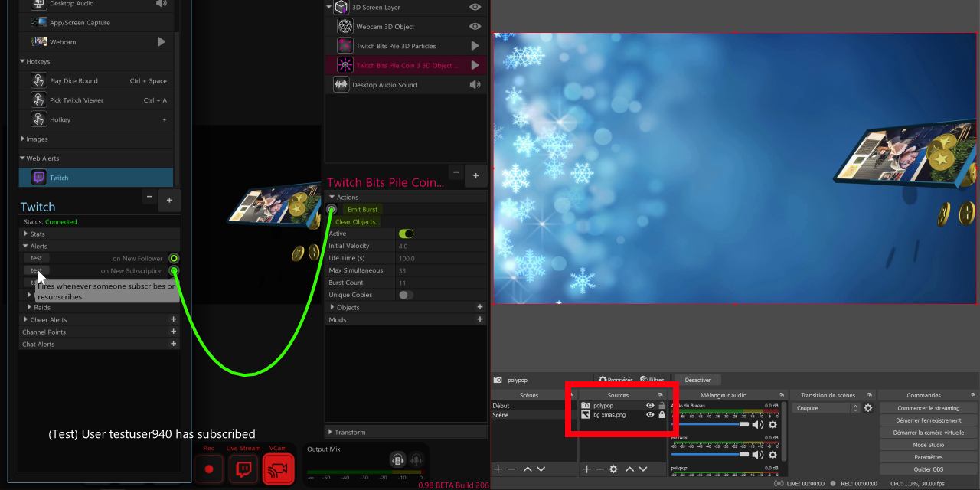980x490 pixels.
Task: Hide the polypop source with eye icon
Action: [650, 406]
